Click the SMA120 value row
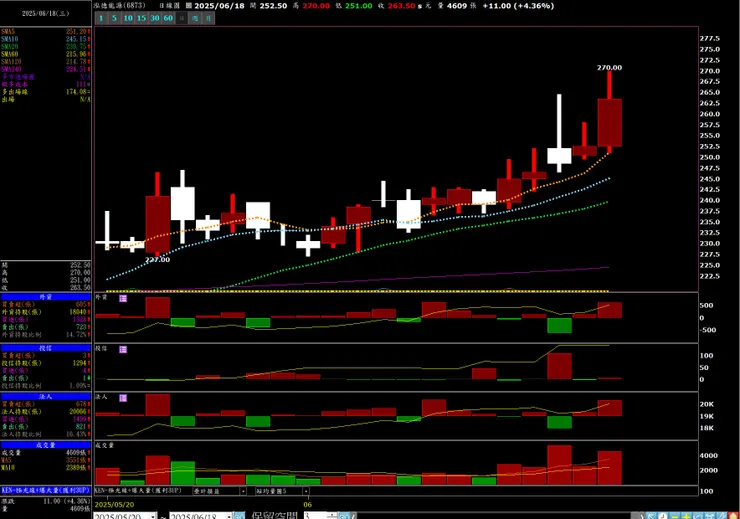Screen dimensions: 740x519 [x=46, y=62]
